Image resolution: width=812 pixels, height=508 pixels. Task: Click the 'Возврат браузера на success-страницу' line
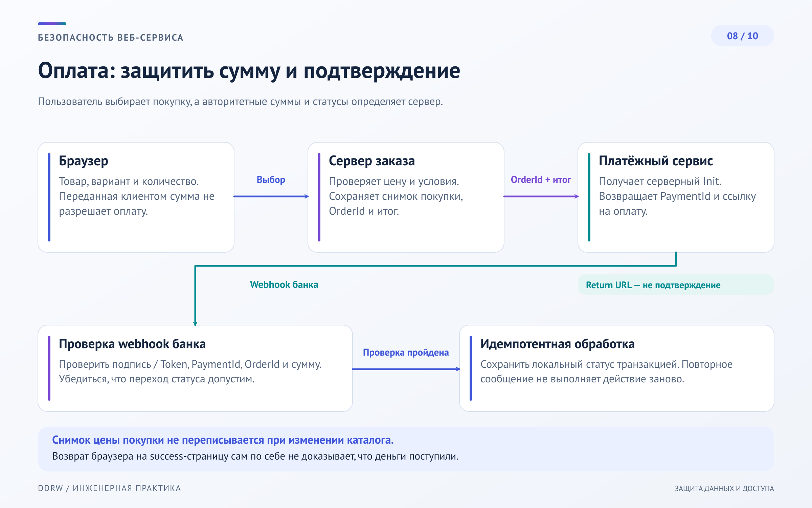click(x=255, y=456)
